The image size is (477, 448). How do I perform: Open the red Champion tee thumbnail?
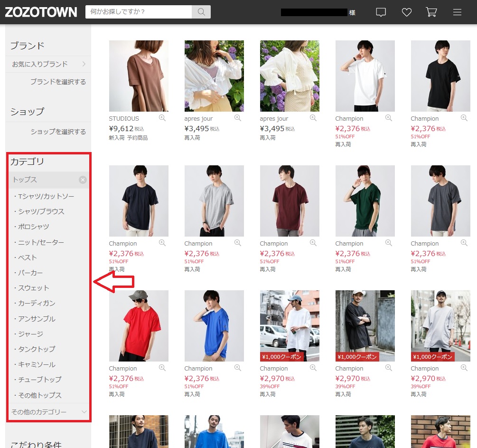(x=139, y=325)
